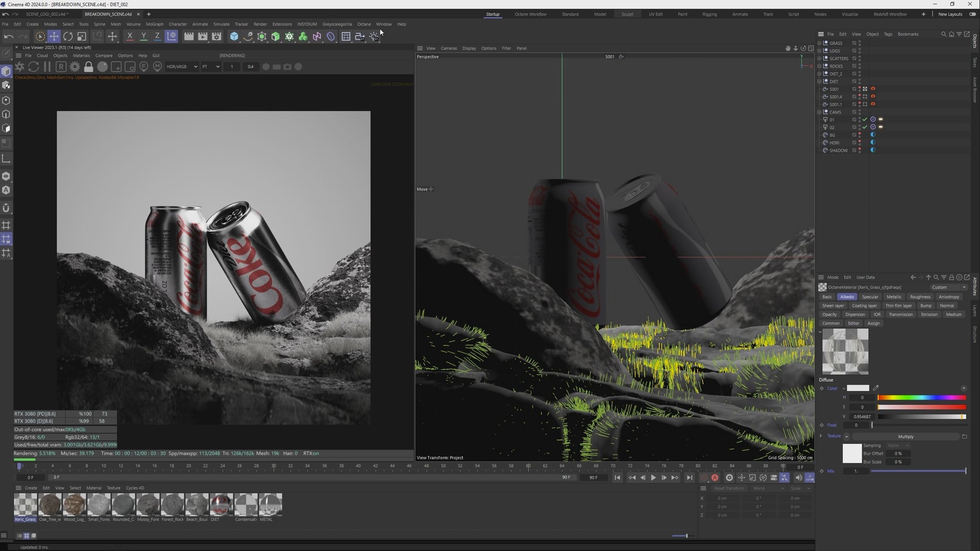Switch to Roughness material tab

click(920, 297)
